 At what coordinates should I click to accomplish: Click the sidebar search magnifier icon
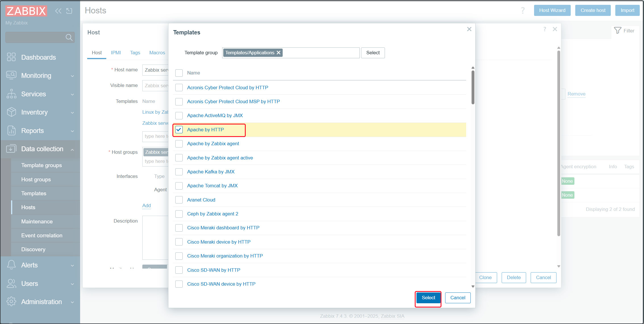[69, 37]
